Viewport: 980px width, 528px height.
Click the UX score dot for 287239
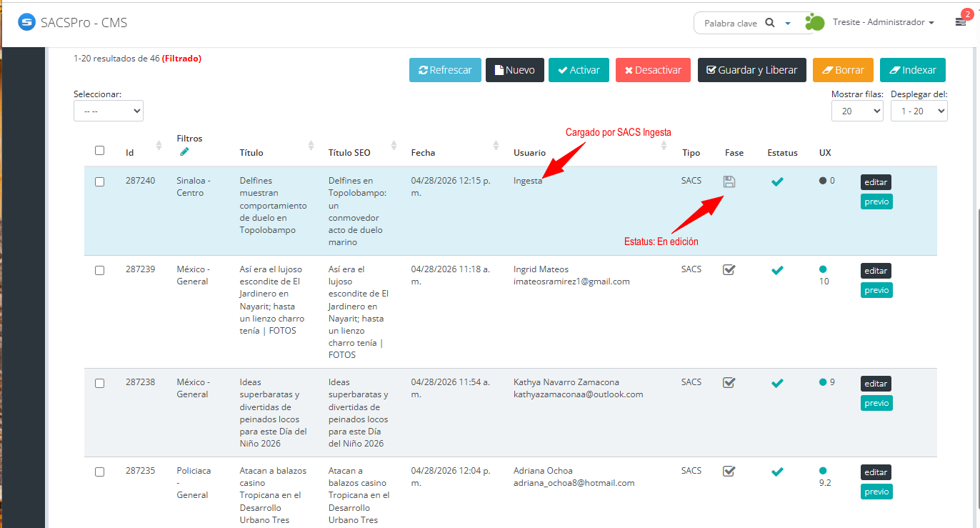(x=823, y=269)
